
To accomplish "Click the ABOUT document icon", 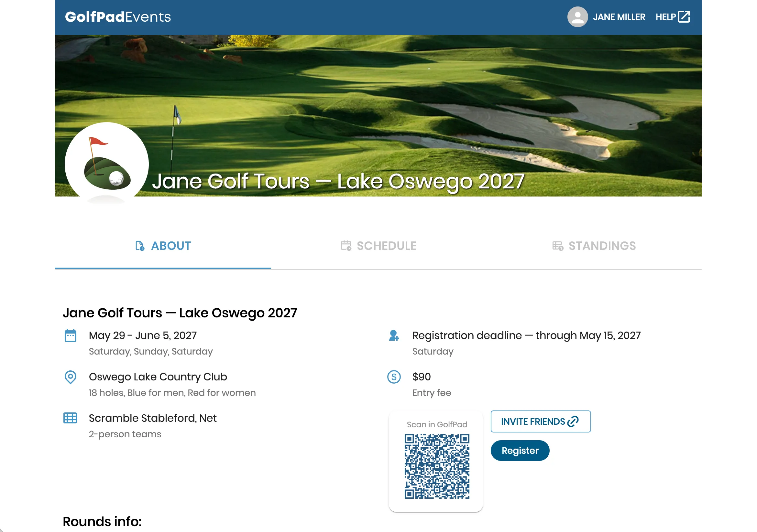I will [x=140, y=246].
